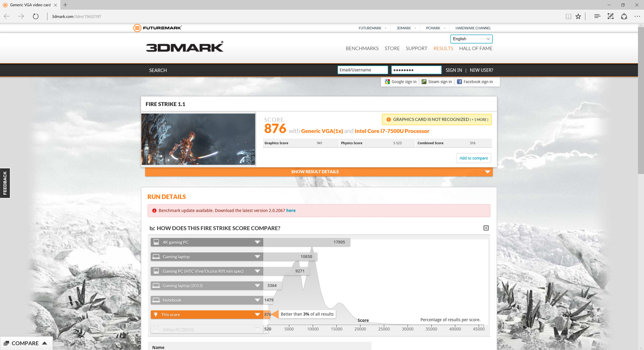Expand the This score comparison row
Image resolution: width=644 pixels, height=350 pixels.
(257, 314)
